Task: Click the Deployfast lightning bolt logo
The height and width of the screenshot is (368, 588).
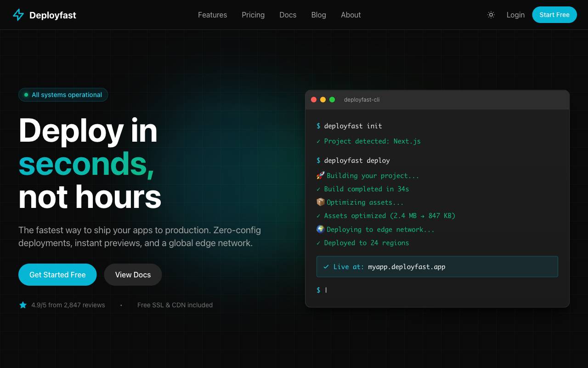Action: 18,15
